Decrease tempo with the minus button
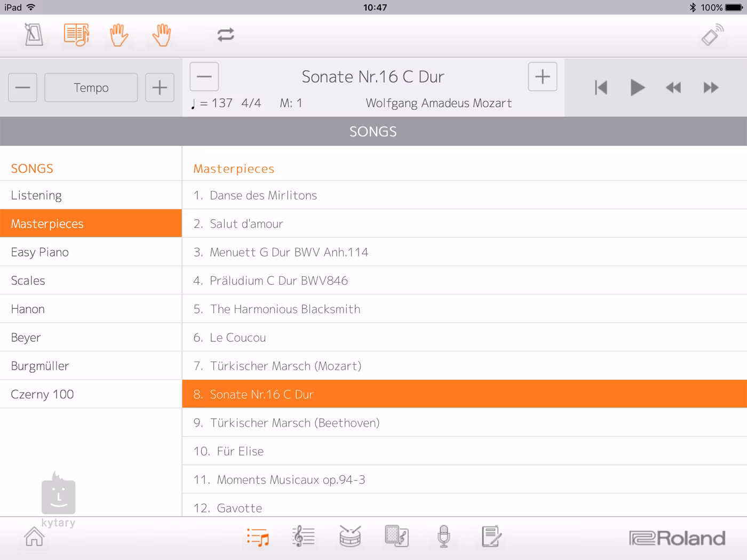 [x=22, y=87]
